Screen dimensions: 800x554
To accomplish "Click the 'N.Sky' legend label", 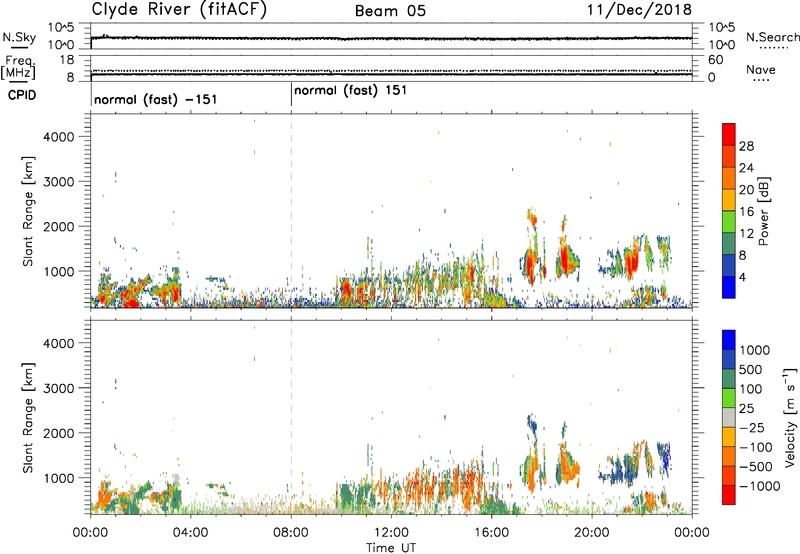I will (x=19, y=37).
